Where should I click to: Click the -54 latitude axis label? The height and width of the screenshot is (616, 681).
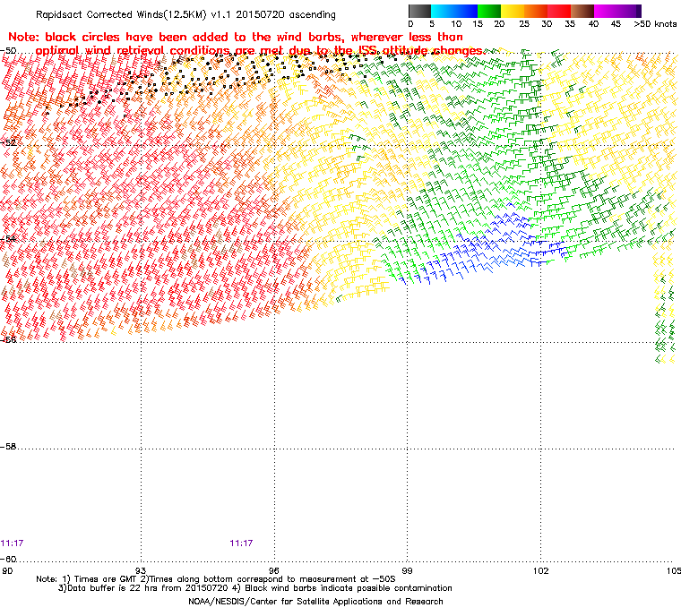pyautogui.click(x=8, y=239)
